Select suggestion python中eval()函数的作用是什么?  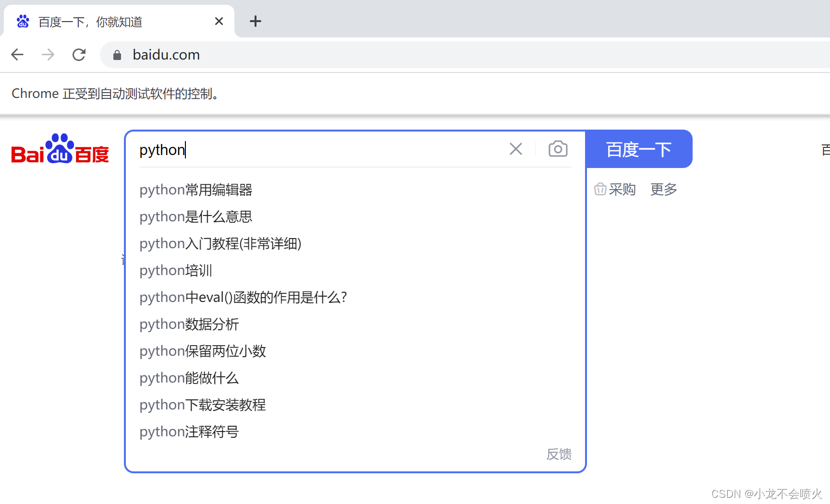click(x=355, y=298)
